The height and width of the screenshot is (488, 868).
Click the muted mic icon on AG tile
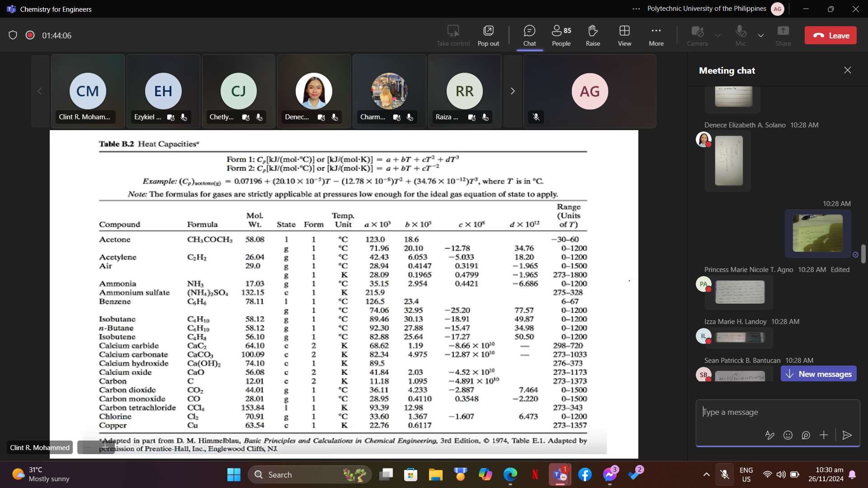536,117
